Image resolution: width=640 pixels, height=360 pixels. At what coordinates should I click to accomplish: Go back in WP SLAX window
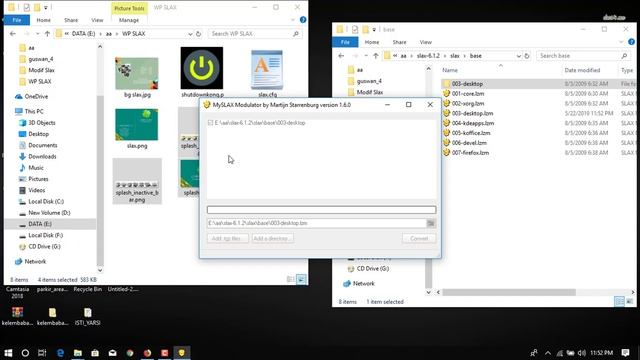point(13,34)
